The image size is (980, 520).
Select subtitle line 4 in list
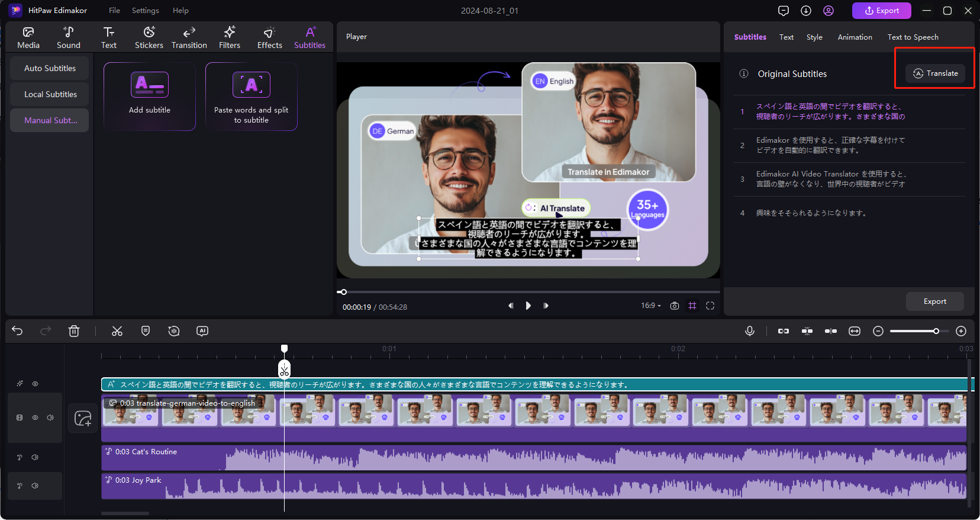pyautogui.click(x=849, y=213)
